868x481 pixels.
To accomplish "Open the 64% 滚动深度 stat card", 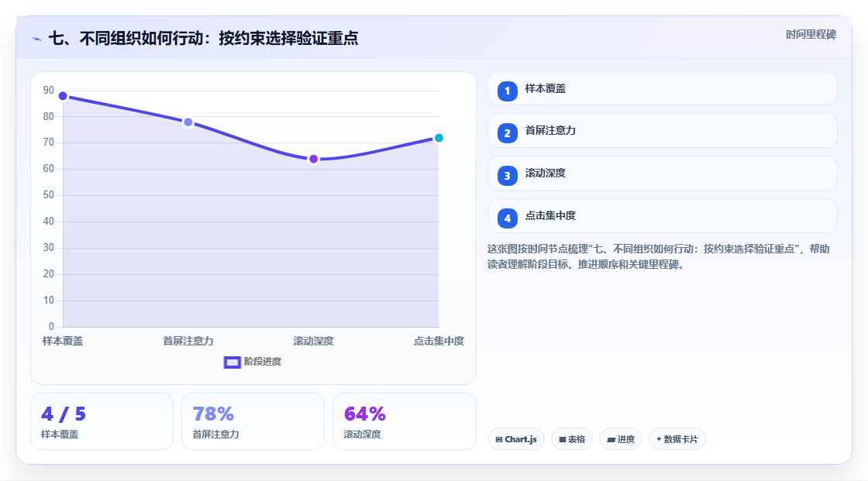I will (x=404, y=421).
